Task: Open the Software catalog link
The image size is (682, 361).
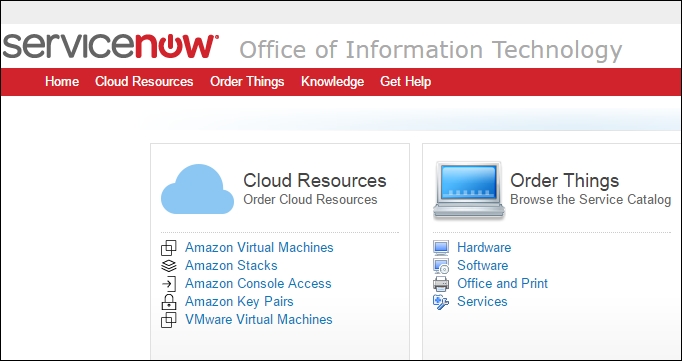Action: coord(482,265)
